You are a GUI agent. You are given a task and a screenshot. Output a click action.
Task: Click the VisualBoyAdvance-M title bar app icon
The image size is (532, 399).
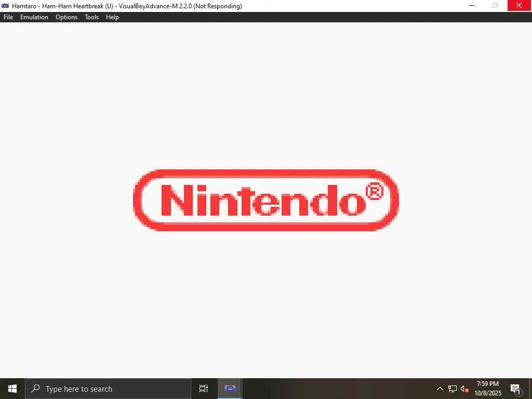pos(5,6)
